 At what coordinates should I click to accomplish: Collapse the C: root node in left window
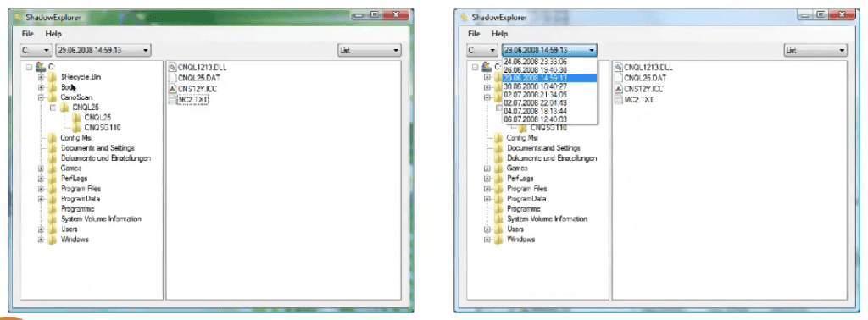(30, 68)
